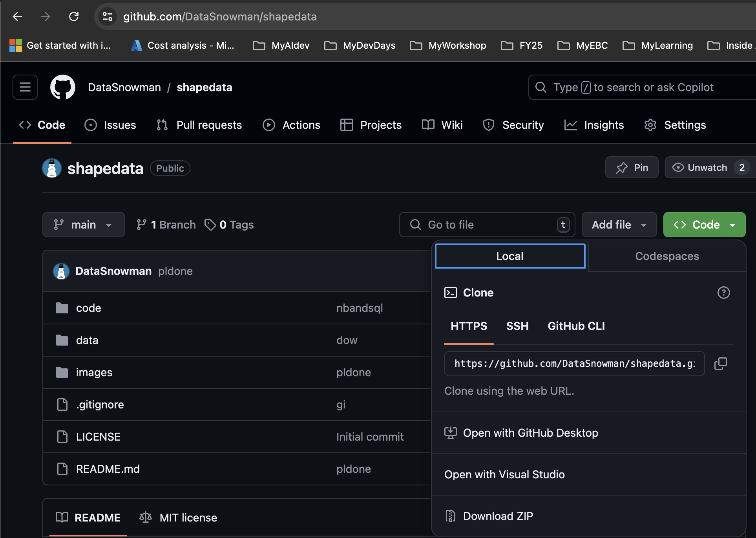
Task: Reload the browser page
Action: [x=74, y=16]
